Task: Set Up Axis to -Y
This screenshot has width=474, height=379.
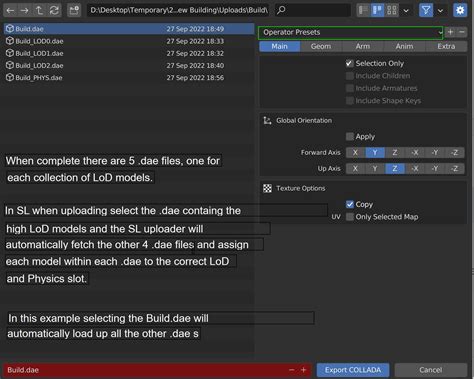Action: [x=435, y=168]
